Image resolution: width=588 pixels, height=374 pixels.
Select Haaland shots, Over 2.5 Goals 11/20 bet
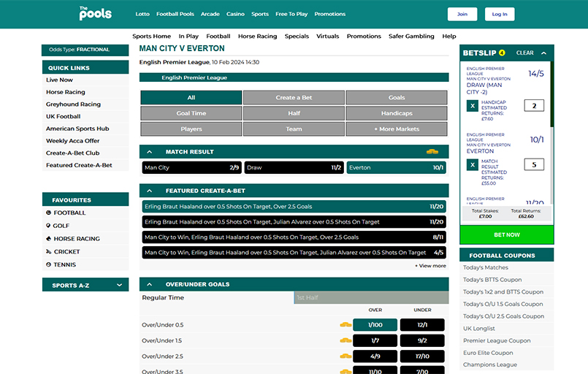click(294, 206)
